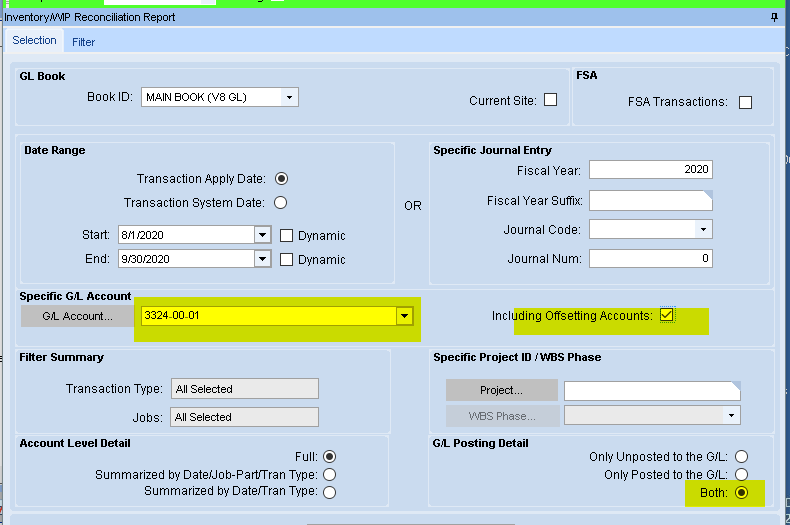Click the End date field

[x=186, y=259]
